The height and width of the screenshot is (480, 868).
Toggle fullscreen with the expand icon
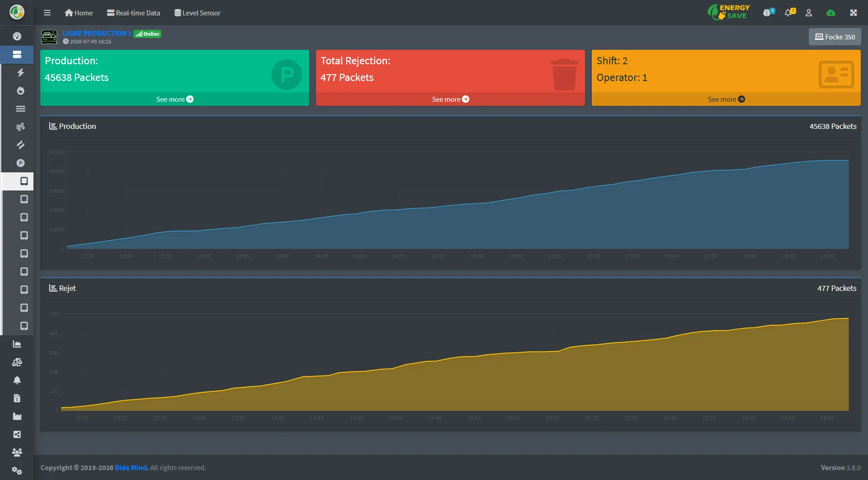click(x=854, y=13)
